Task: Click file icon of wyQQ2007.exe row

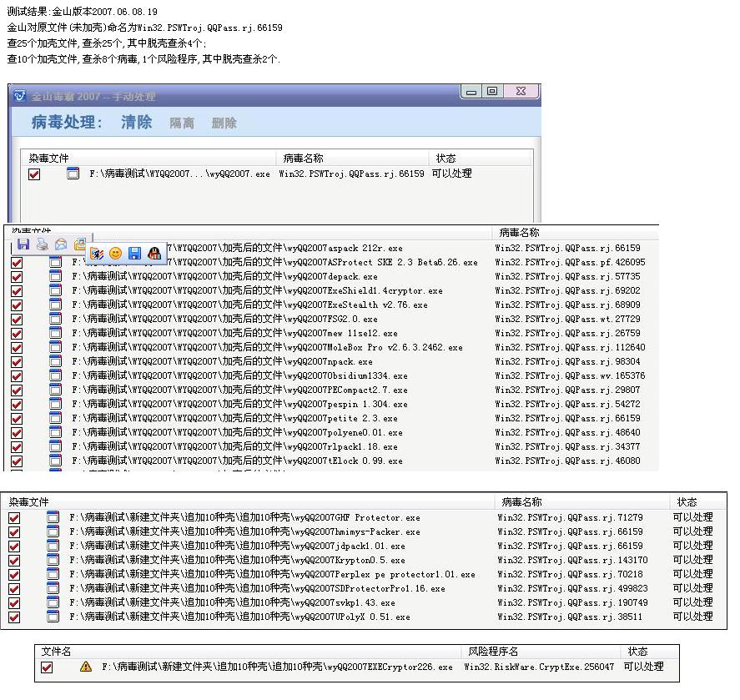Action: (73, 174)
